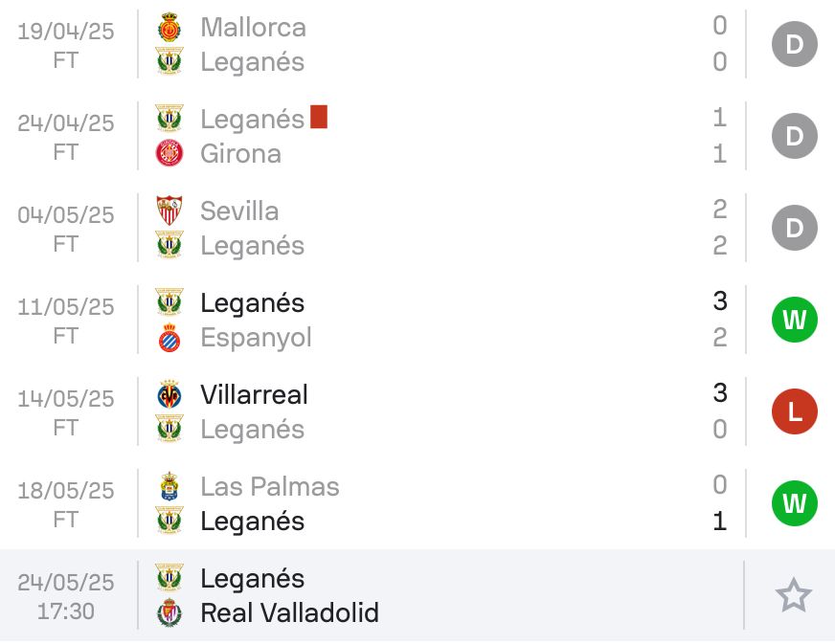Open the Sevilla team link

pos(239,211)
